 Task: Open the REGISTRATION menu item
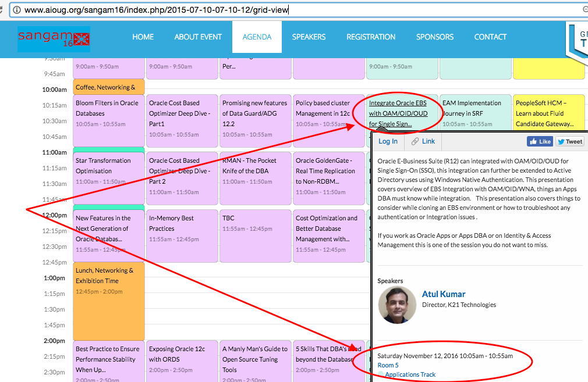point(371,37)
